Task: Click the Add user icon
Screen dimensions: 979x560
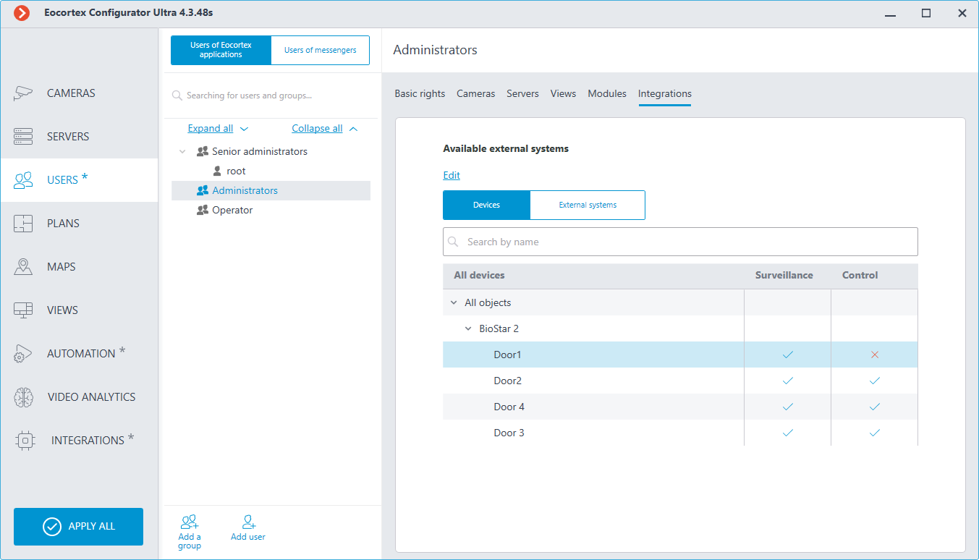Action: tap(250, 522)
